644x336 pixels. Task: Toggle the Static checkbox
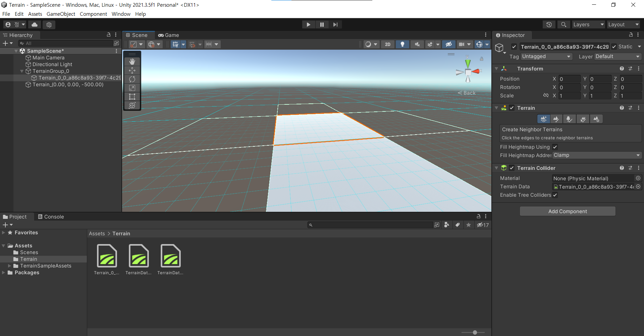[614, 47]
